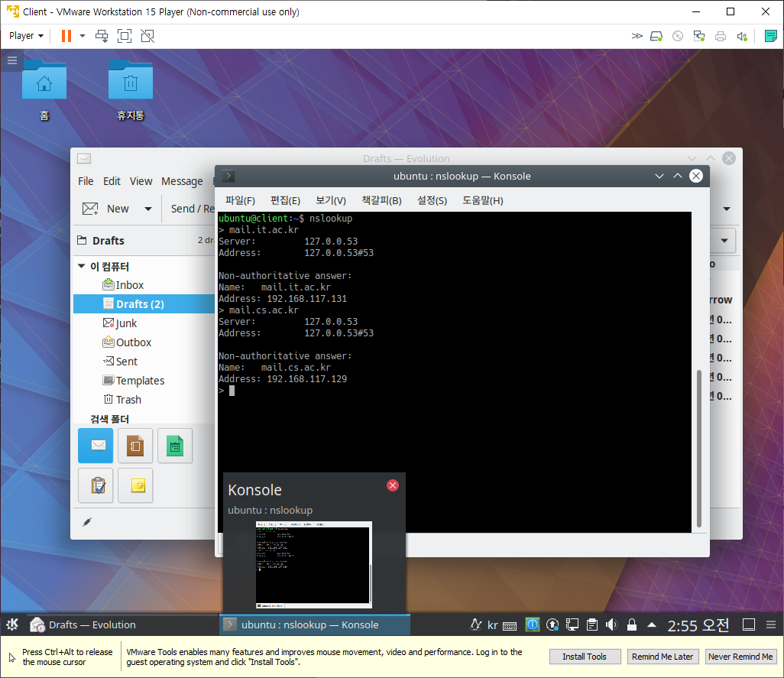Select the Junk folder

pyautogui.click(x=144, y=323)
